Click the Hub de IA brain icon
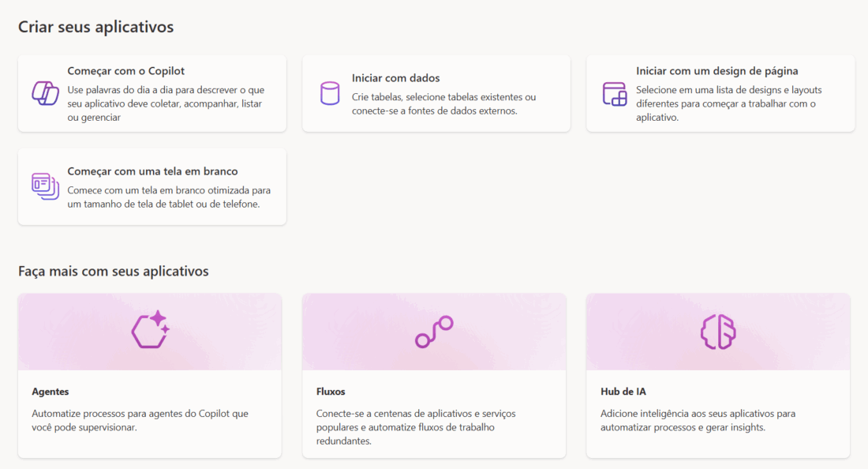868x469 pixels. [719, 332]
